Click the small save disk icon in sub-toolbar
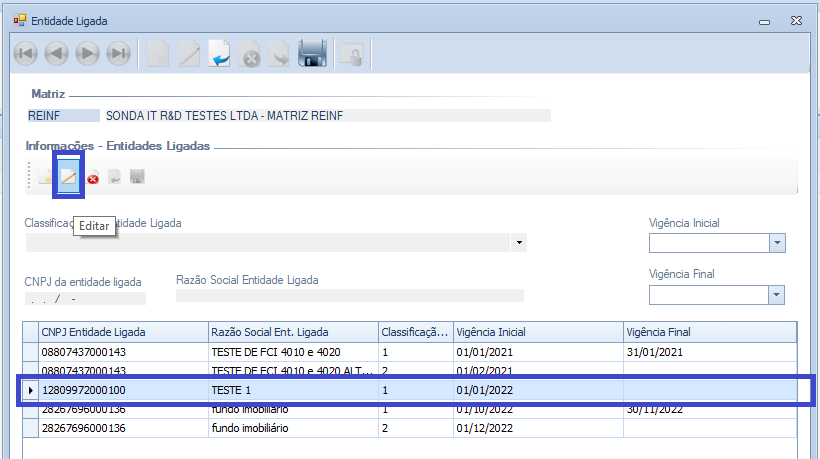The image size is (820, 459). 137,178
